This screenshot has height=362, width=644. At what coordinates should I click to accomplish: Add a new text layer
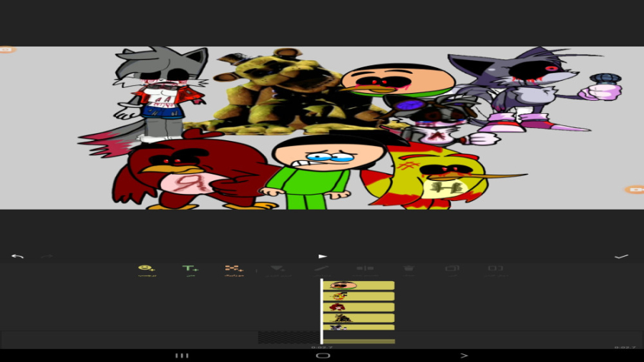click(190, 270)
